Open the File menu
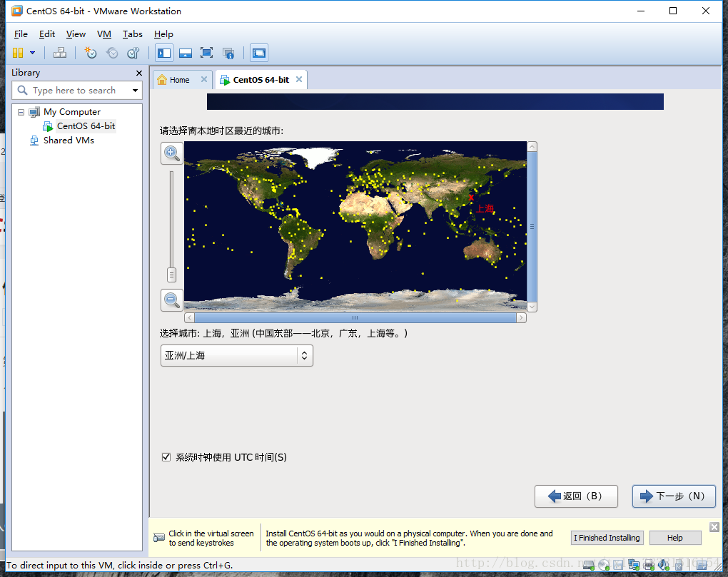 click(21, 34)
